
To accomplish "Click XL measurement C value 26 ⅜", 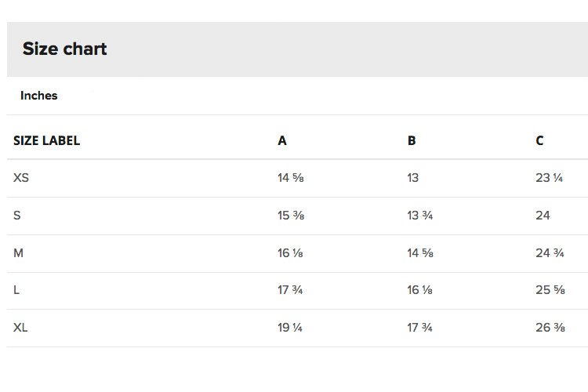I will pyautogui.click(x=550, y=328).
